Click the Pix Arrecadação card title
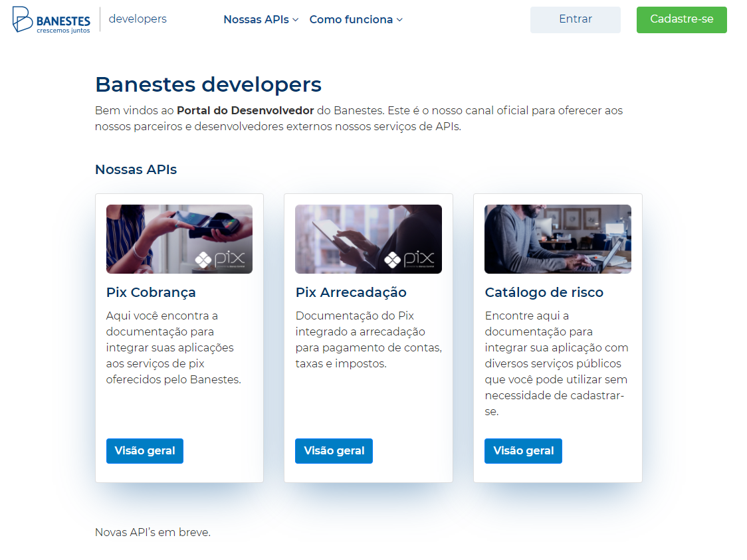The height and width of the screenshot is (560, 747). [x=351, y=292]
